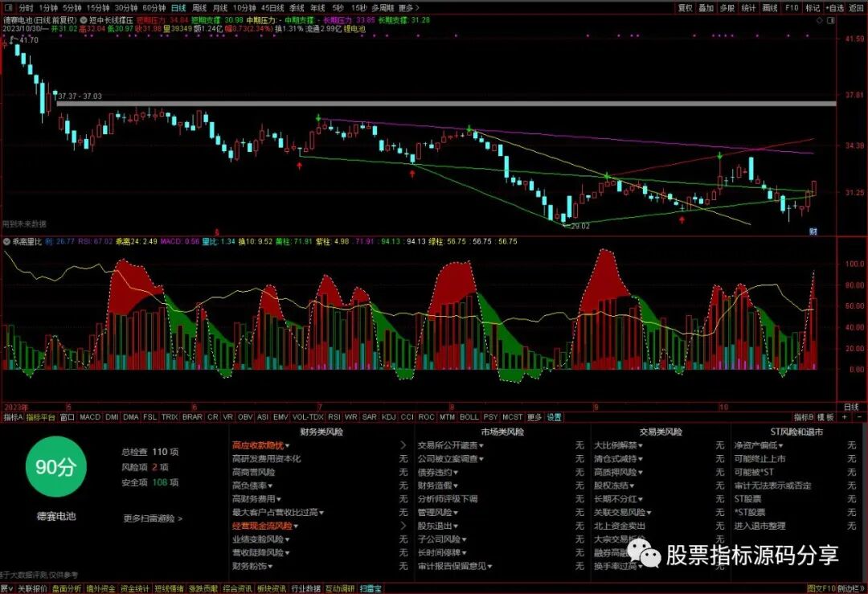Open the 综合资讯 bottom tab
868x594 pixels.
point(237,588)
